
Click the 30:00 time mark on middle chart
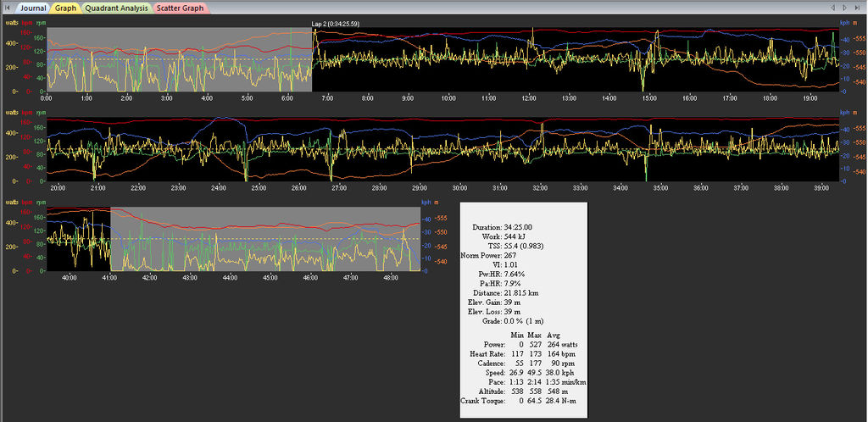459,187
